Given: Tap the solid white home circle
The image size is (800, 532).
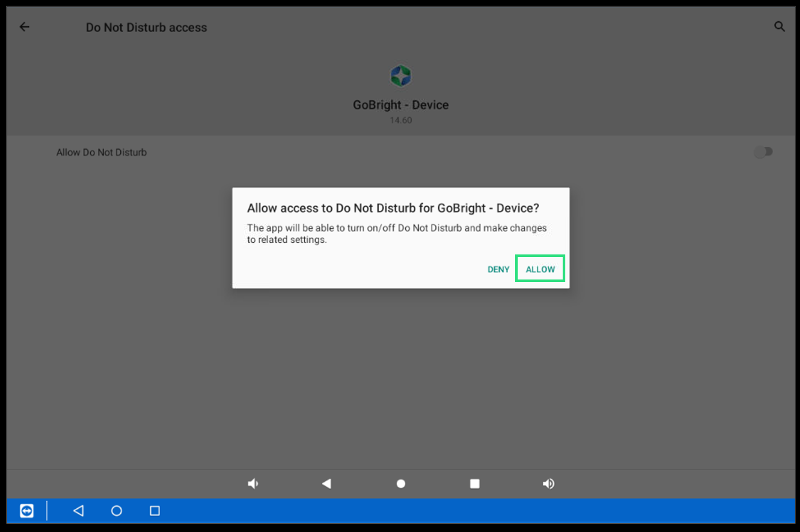Looking at the screenshot, I should tap(401, 484).
